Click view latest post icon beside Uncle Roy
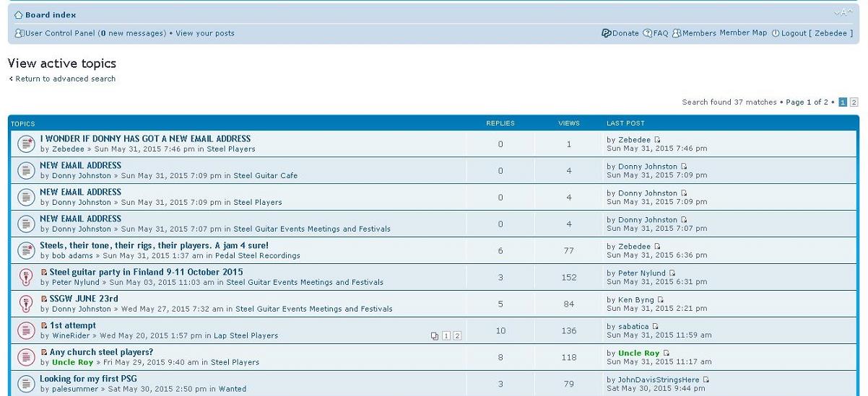 tap(667, 353)
